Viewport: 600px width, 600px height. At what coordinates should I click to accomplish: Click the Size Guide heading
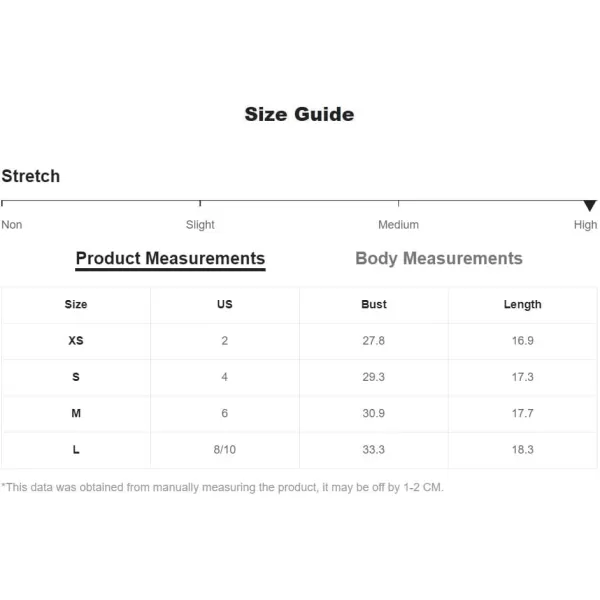(299, 114)
